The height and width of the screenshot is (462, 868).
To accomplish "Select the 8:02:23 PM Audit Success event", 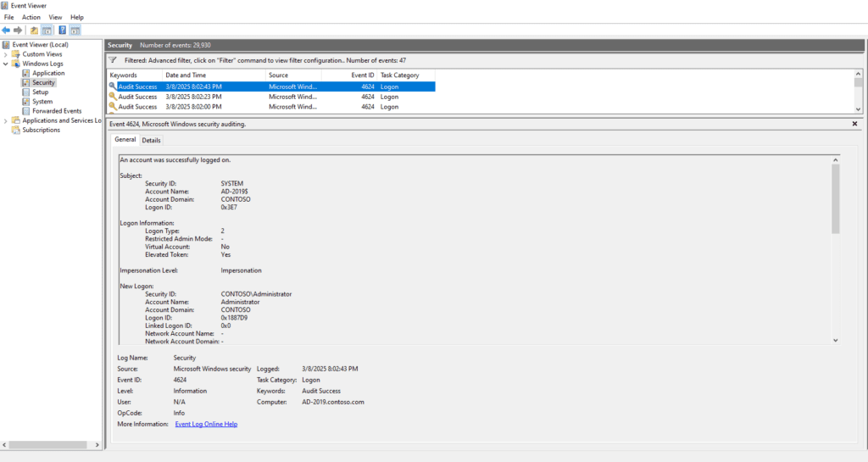I will pyautogui.click(x=193, y=97).
